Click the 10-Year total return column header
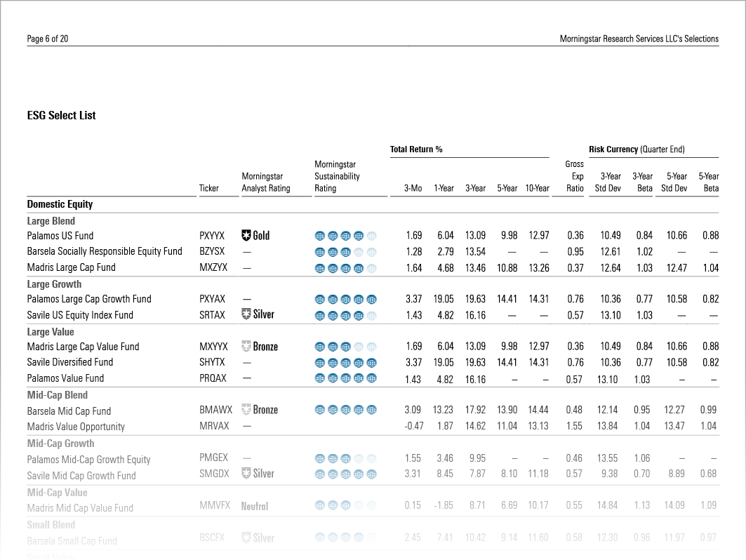Screen dimensions: 746x560 coord(537,188)
